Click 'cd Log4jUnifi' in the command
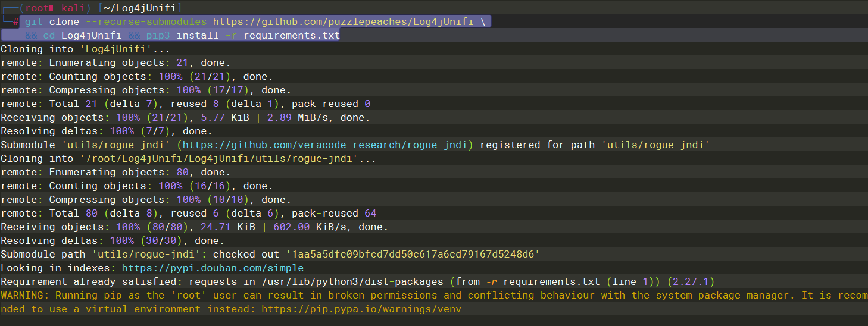This screenshot has width=868, height=326. click(x=82, y=36)
